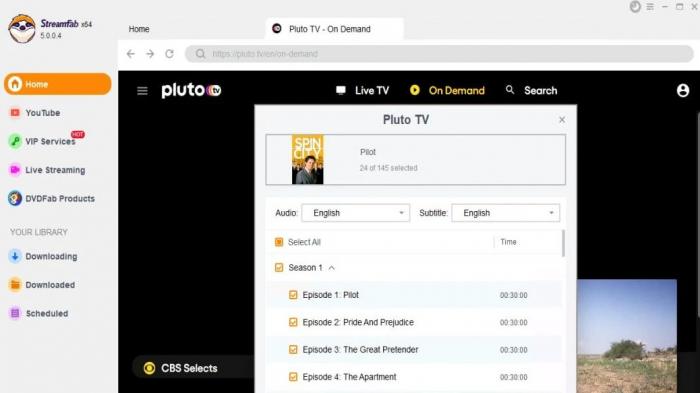The image size is (700, 393).
Task: Go back in the browser
Action: (x=130, y=54)
